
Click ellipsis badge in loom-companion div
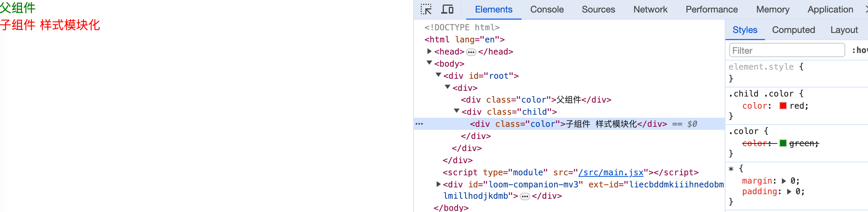[525, 196]
